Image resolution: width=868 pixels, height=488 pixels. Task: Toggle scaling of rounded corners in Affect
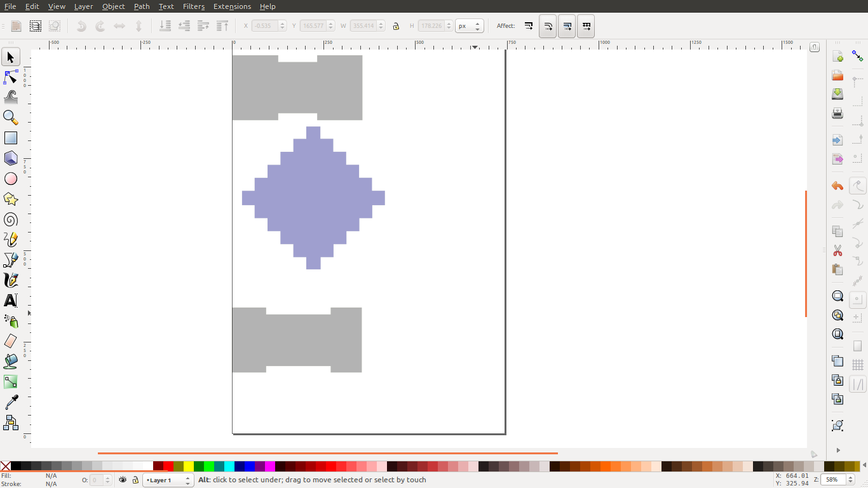pos(548,26)
